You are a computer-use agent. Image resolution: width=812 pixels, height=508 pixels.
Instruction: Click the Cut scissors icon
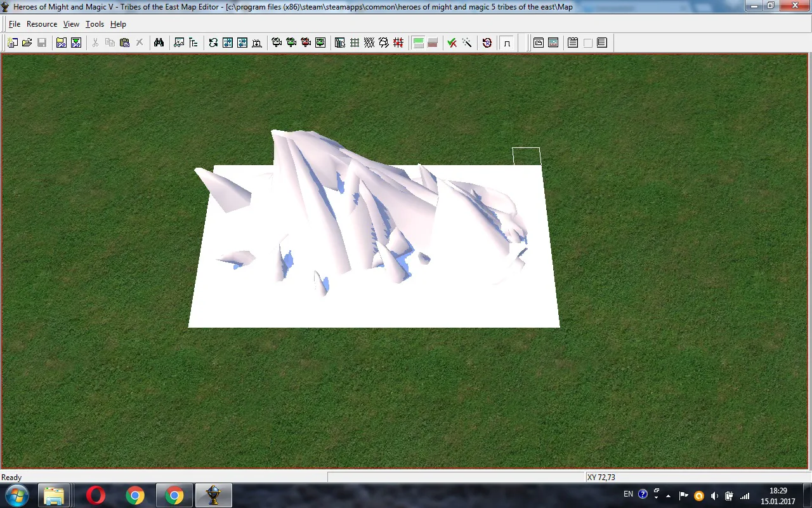pos(96,43)
